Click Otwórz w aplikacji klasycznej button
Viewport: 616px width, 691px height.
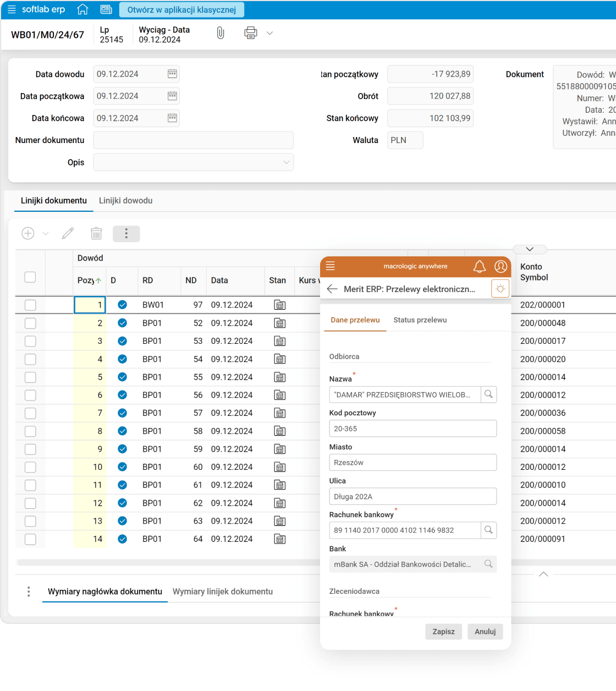click(182, 10)
